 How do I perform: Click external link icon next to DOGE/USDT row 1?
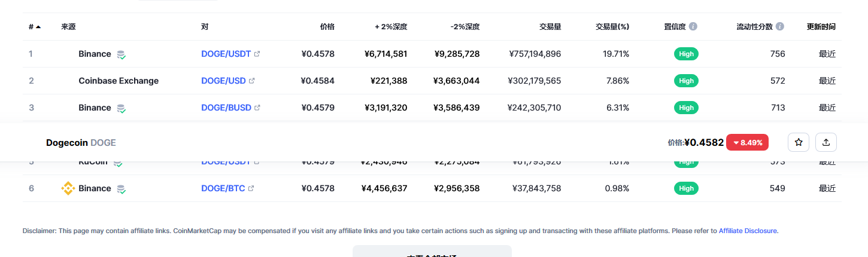[257, 54]
